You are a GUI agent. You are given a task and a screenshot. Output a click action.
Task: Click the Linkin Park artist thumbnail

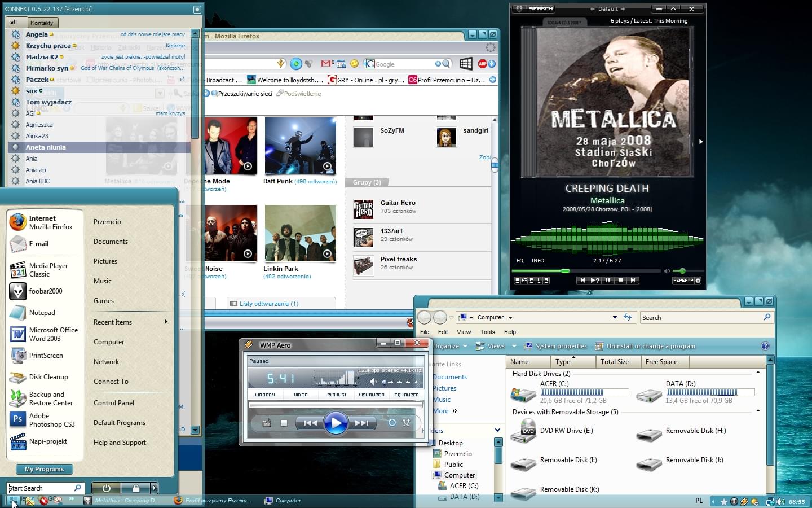point(300,233)
